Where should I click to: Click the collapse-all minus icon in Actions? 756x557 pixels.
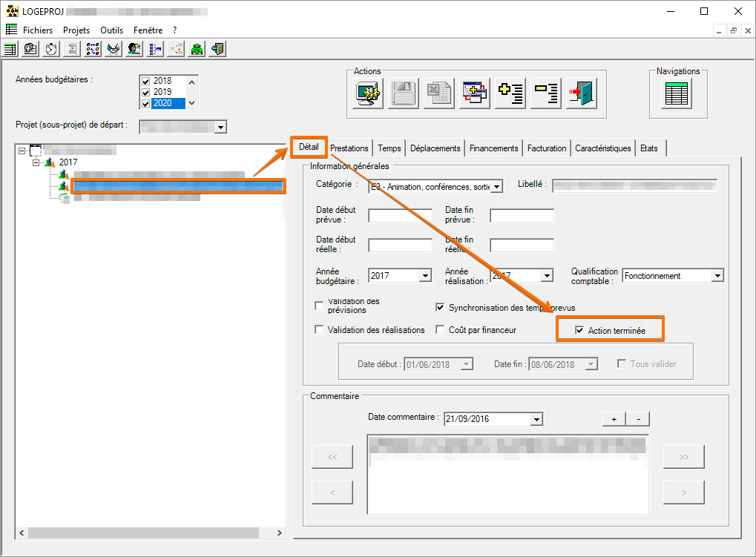[x=546, y=93]
